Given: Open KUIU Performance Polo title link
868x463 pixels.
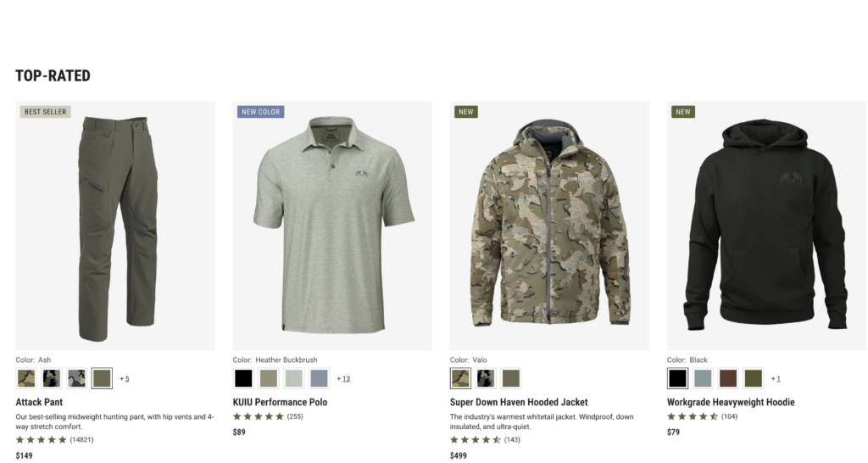Looking at the screenshot, I should (x=280, y=402).
